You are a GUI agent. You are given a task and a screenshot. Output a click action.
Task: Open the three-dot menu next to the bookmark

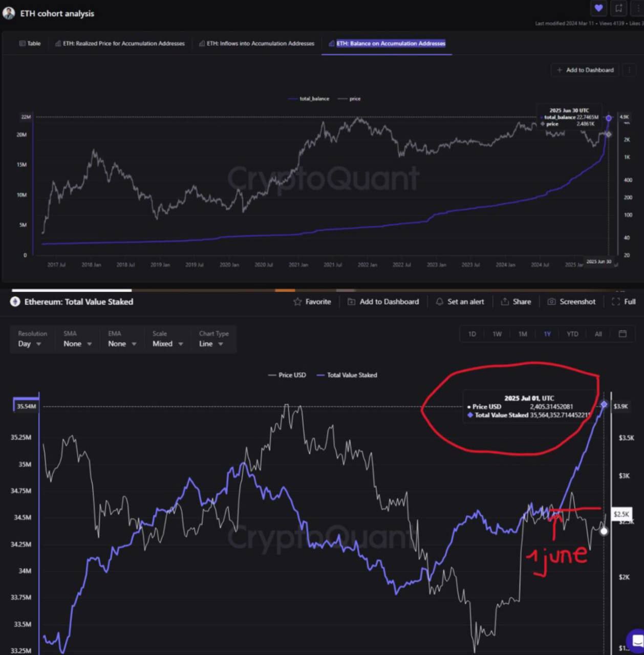point(638,8)
